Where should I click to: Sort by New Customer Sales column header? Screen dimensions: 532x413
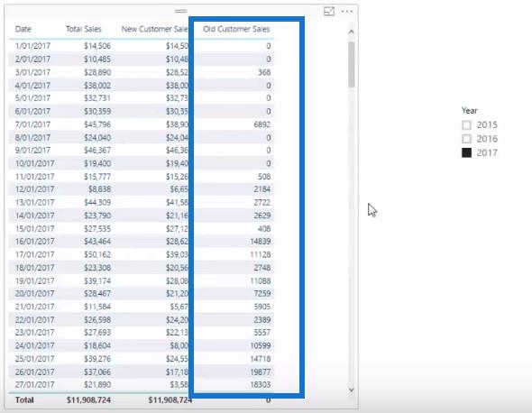(x=155, y=29)
